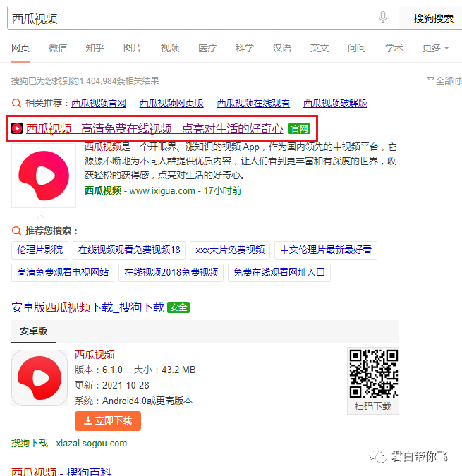Select suggested search 在线视频2018免费视频
Viewport: 462px width, 476px height.
click(x=171, y=273)
